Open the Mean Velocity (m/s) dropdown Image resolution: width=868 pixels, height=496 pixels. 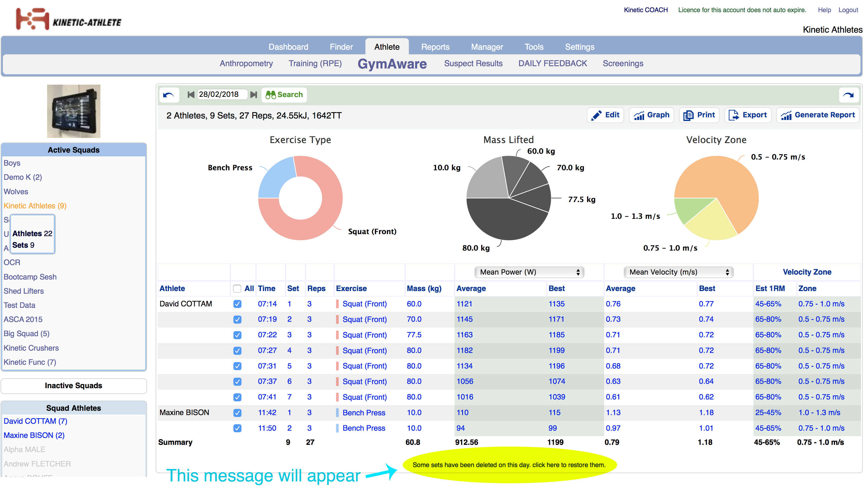click(x=678, y=272)
